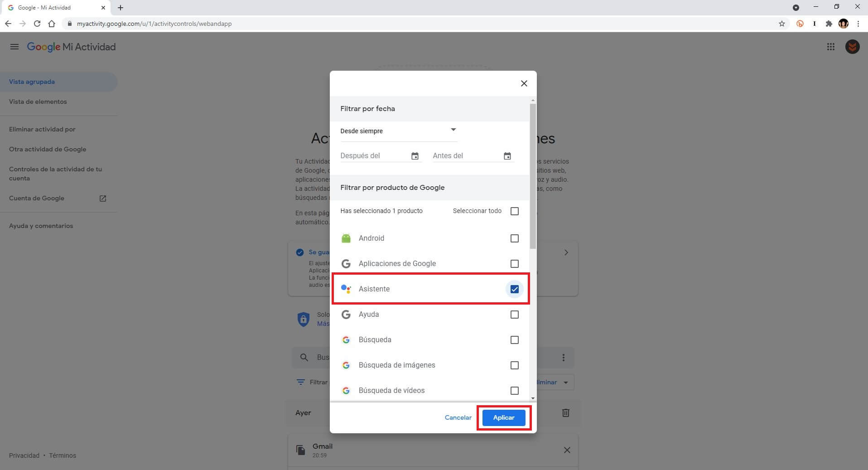Uncheck the Asistente checkbox
868x470 pixels.
click(x=515, y=289)
